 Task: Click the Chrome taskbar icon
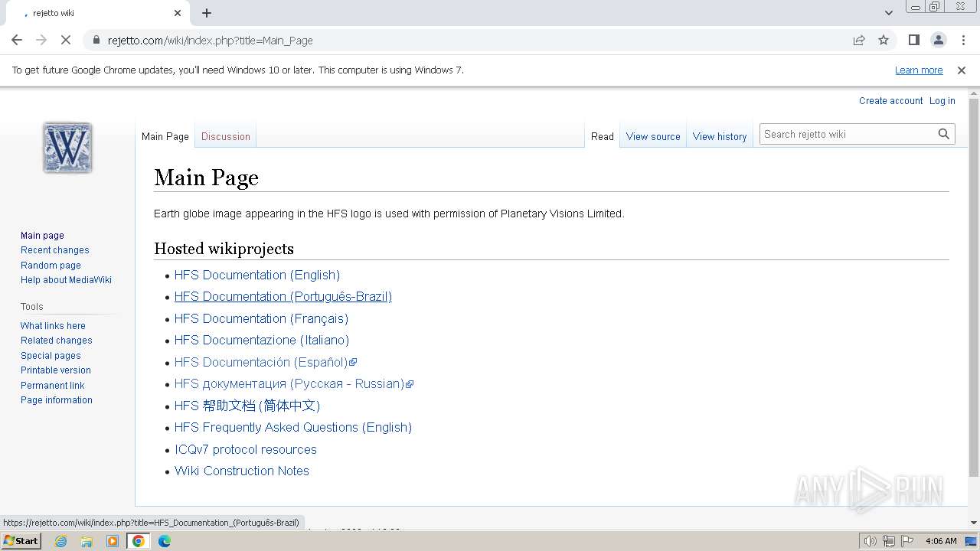[138, 541]
